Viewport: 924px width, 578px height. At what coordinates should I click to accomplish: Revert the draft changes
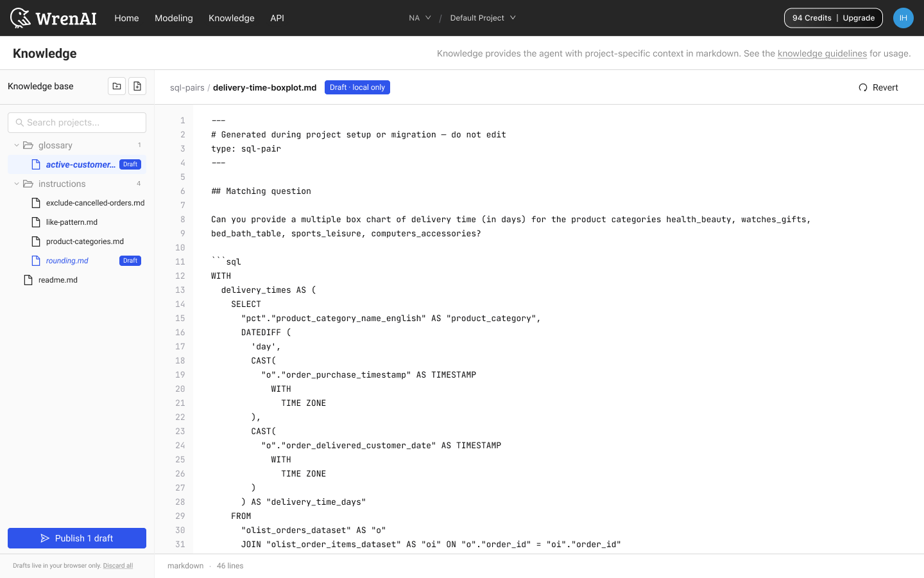point(878,87)
